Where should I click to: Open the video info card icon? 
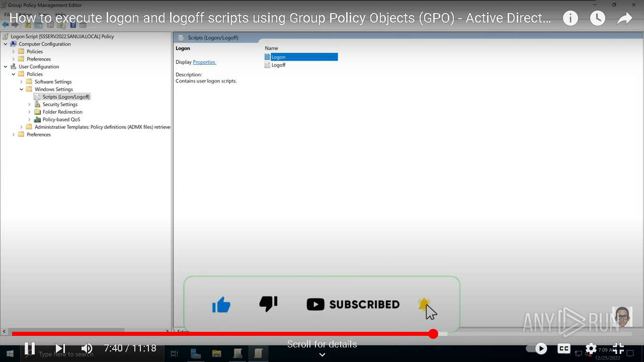(570, 19)
